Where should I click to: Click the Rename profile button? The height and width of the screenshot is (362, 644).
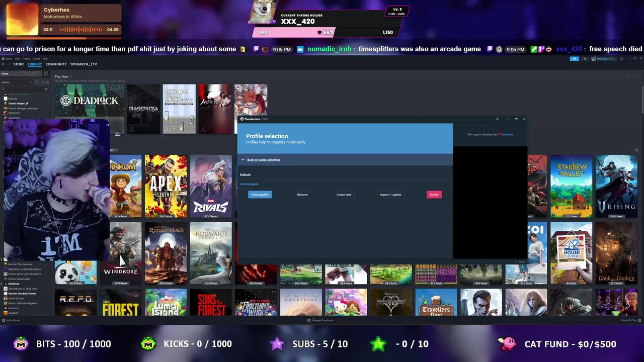click(x=302, y=195)
